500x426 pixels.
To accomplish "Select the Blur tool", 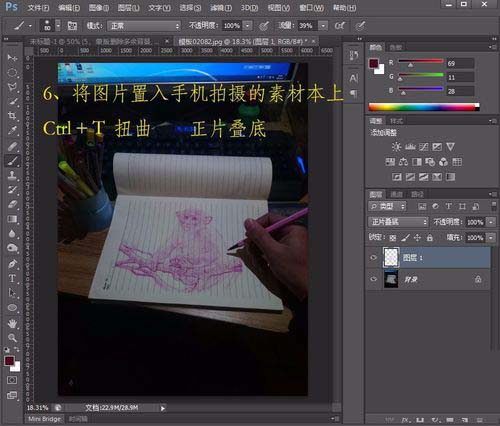I will (x=12, y=233).
